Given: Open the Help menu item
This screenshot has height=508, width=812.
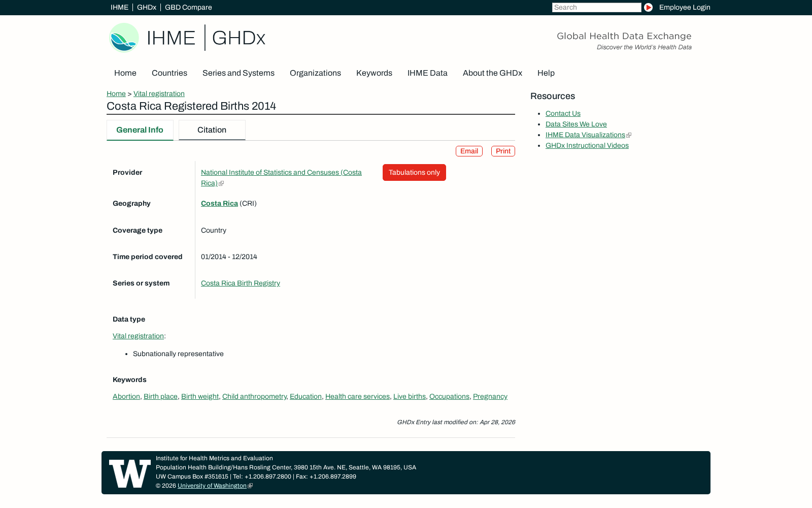Looking at the screenshot, I should point(546,73).
